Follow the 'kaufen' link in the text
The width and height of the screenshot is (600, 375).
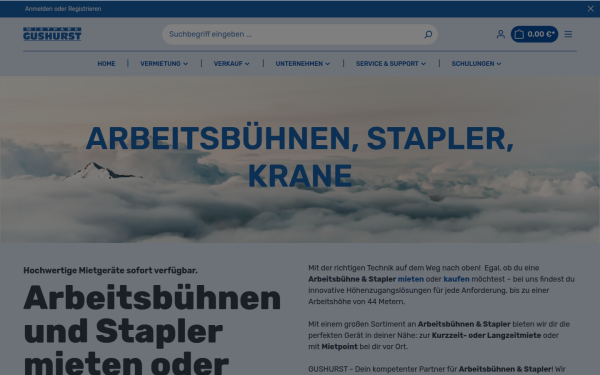tap(456, 279)
